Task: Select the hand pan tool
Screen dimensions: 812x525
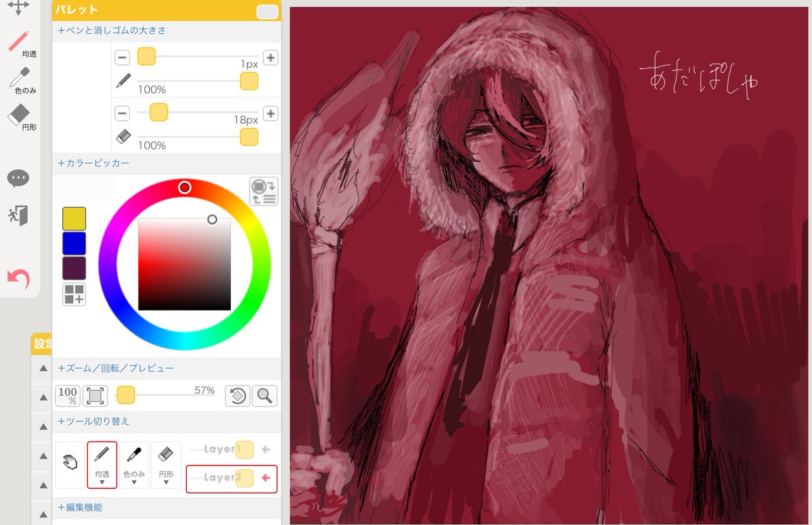Action: (x=70, y=465)
